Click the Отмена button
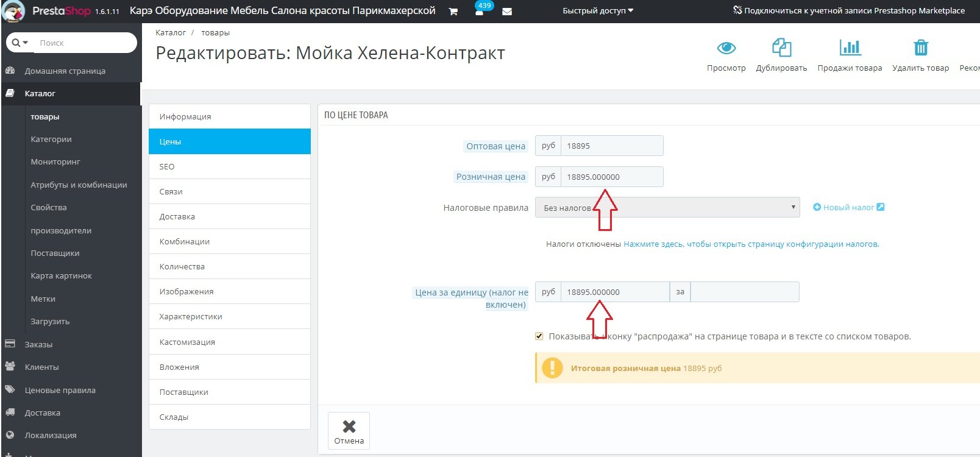Viewport: 980px width, 457px height. (349, 432)
